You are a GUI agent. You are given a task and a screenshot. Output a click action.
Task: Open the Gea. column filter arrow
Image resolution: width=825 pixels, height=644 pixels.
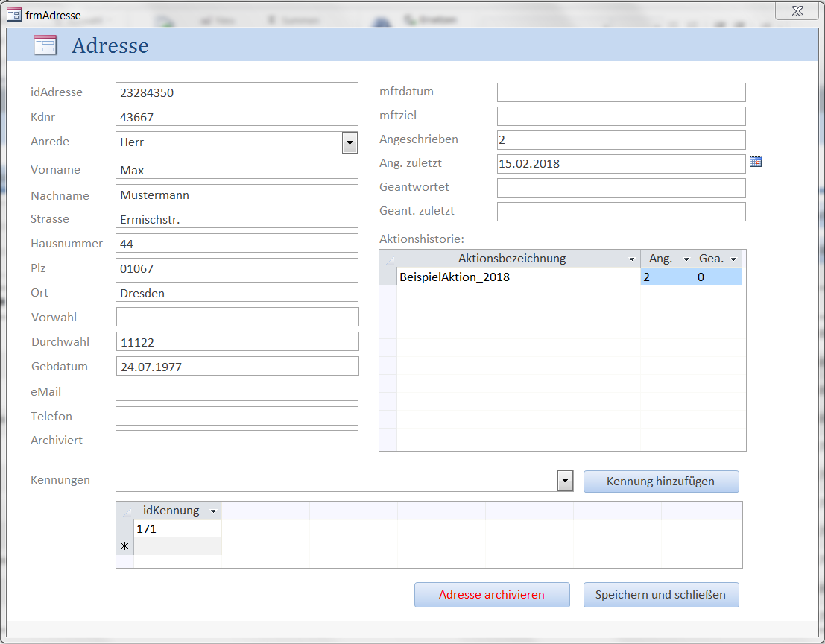pos(733,259)
